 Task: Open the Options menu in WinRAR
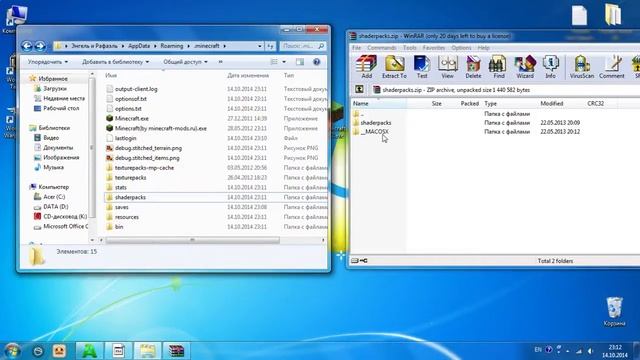click(x=461, y=48)
